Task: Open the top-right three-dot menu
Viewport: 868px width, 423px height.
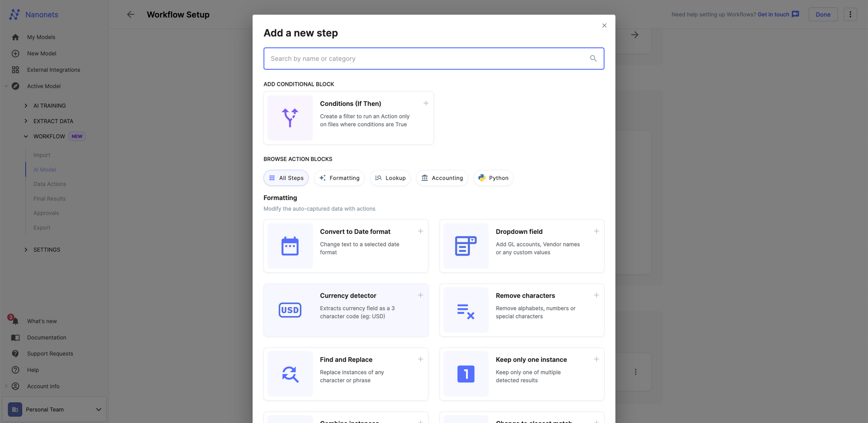Action: click(850, 14)
